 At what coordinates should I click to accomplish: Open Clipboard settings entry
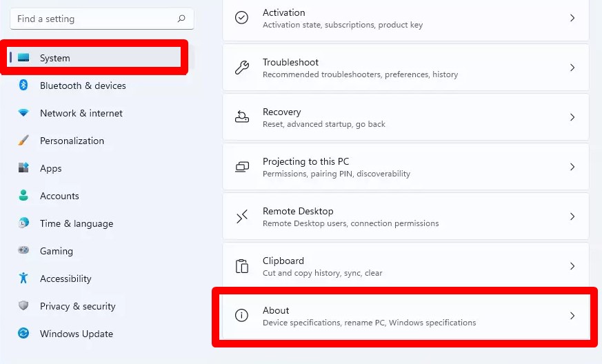(405, 265)
